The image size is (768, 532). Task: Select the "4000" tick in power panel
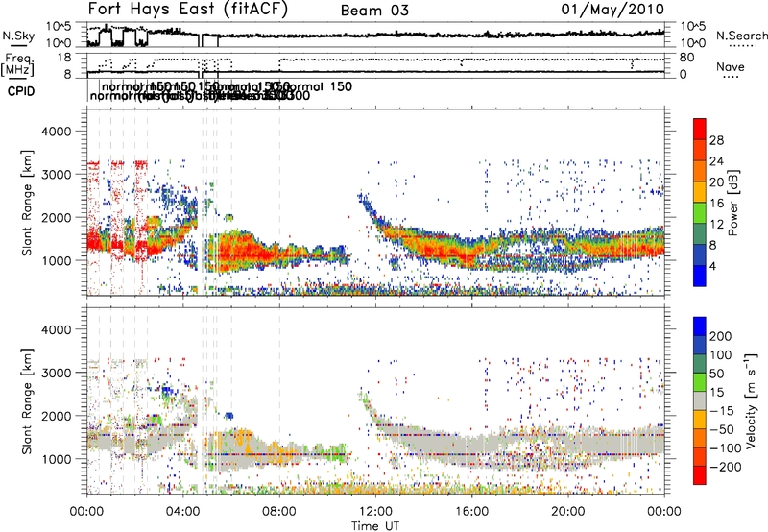57,132
